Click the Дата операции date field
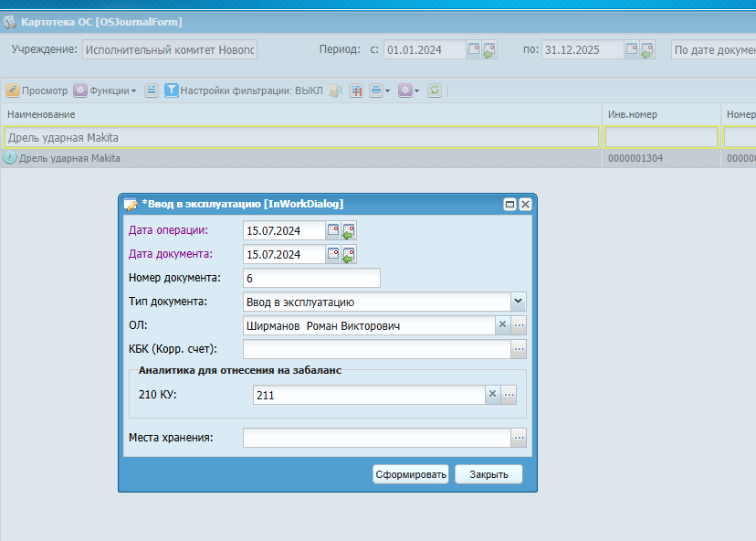 [284, 230]
